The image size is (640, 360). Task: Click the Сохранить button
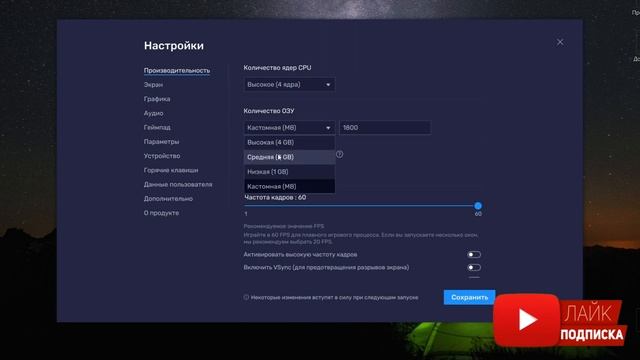[x=469, y=298]
